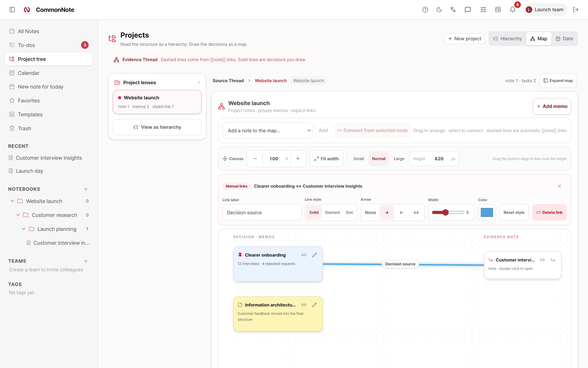This screenshot has height=368, width=588.
Task: Click the logout icon
Action: (576, 10)
